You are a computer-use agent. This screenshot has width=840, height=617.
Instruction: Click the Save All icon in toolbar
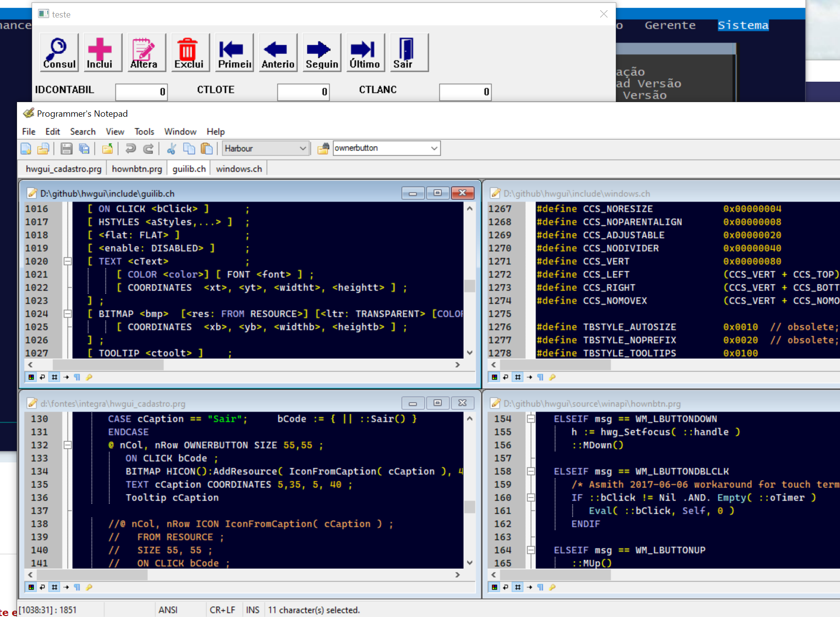84,149
